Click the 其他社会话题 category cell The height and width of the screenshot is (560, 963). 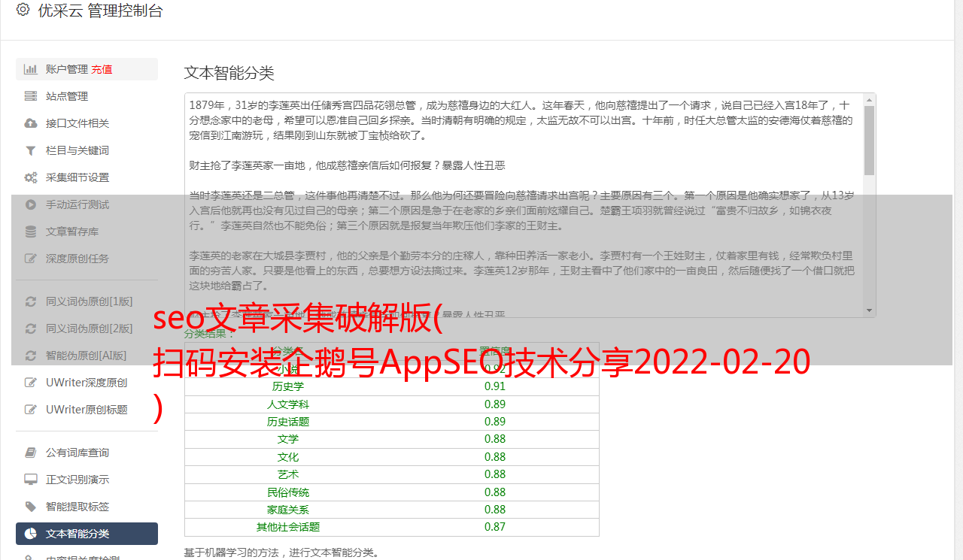click(x=288, y=527)
